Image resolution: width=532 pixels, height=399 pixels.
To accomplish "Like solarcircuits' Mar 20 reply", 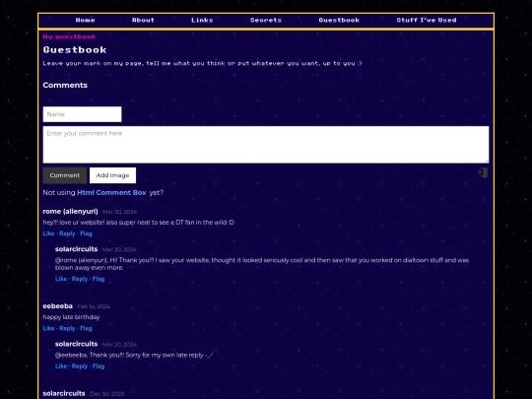I will click(x=61, y=366).
